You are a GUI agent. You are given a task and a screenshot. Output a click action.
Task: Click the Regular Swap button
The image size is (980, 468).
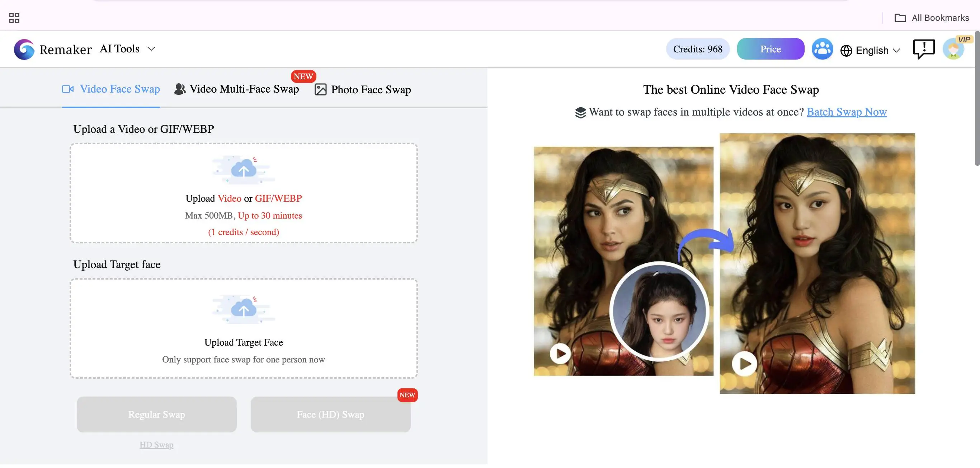156,415
